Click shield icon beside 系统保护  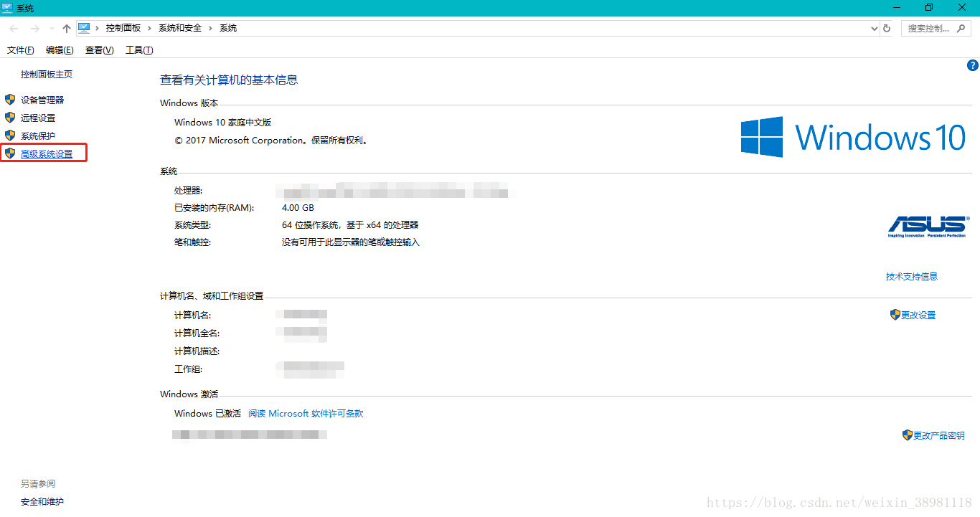click(x=10, y=135)
